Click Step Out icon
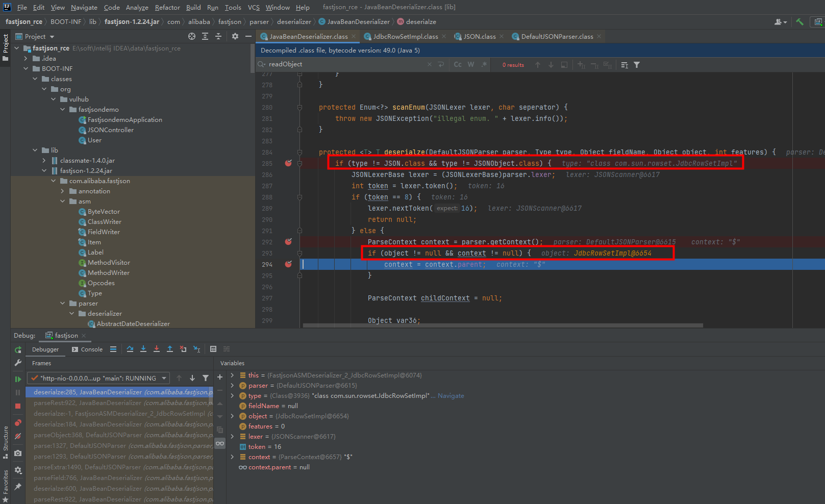Viewport: 825px width, 504px height. click(x=170, y=349)
